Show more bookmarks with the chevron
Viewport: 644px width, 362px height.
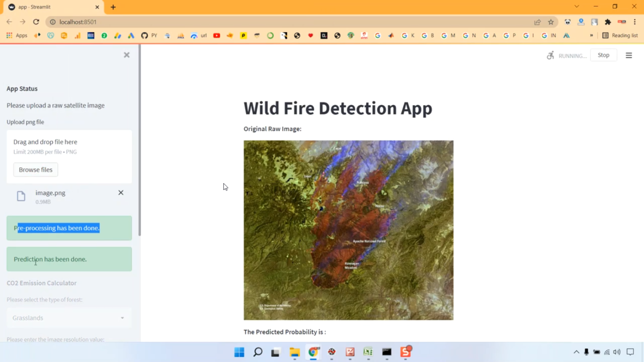point(591,36)
